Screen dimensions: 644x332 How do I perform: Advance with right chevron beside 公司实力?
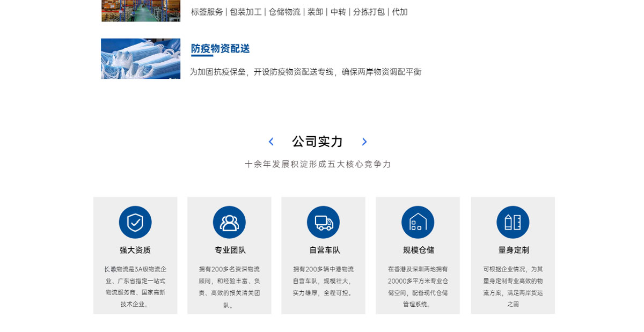364,142
